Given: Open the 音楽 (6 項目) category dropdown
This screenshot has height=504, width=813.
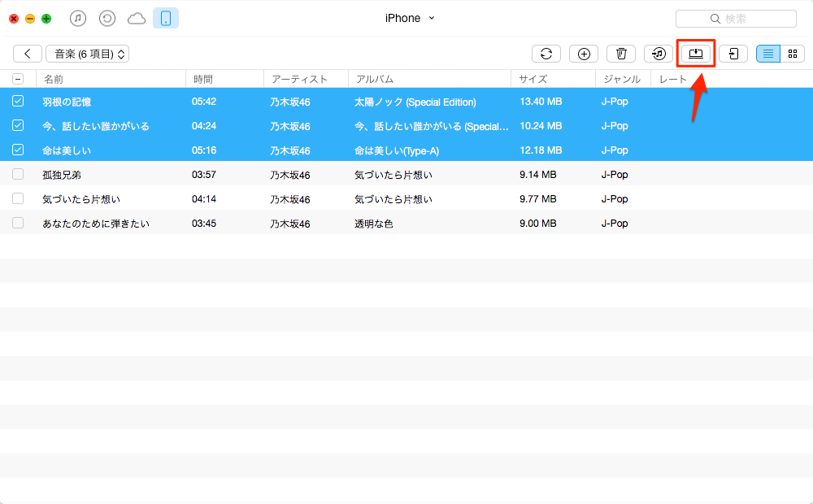Looking at the screenshot, I should (x=87, y=54).
